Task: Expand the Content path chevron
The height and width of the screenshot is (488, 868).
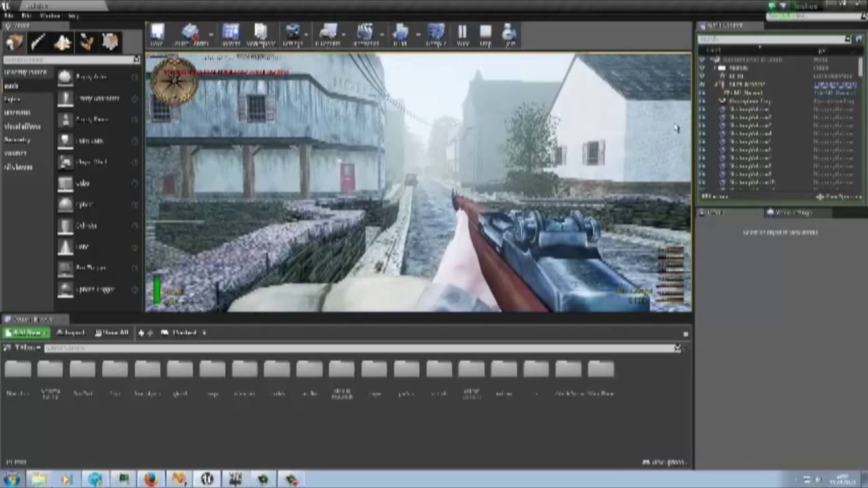Action: [204, 333]
